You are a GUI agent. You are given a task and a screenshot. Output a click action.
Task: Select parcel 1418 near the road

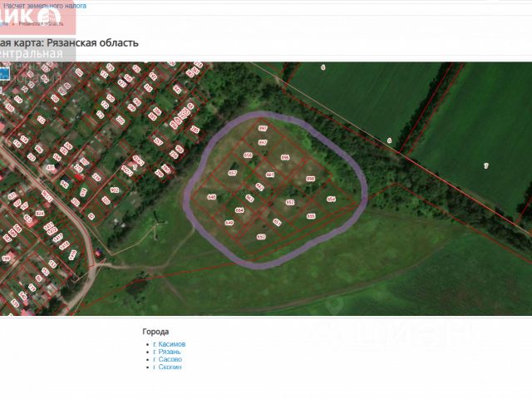point(63,245)
